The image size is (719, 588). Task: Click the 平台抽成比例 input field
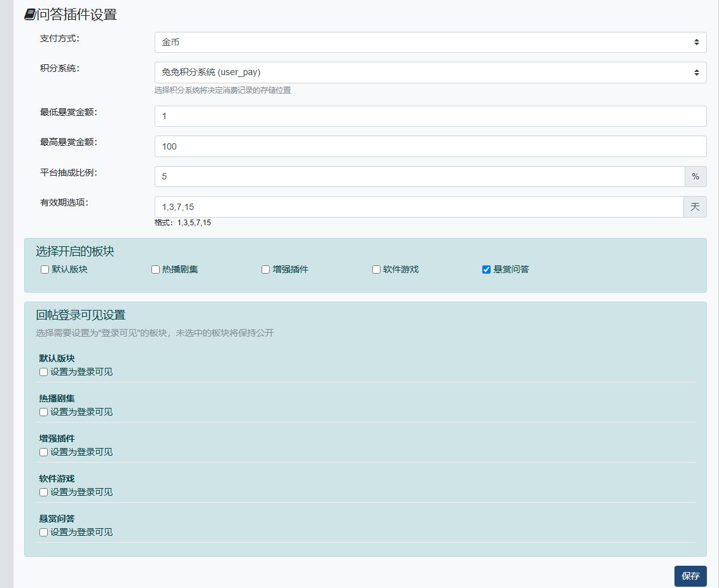(x=419, y=176)
